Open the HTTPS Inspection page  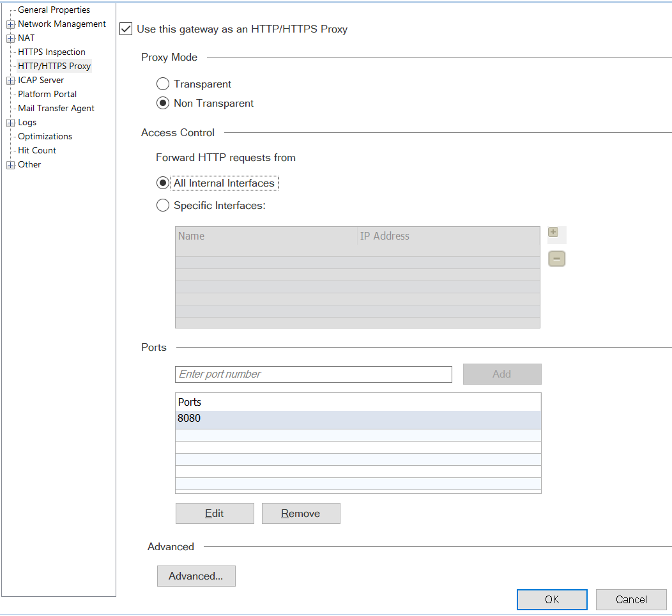[51, 52]
